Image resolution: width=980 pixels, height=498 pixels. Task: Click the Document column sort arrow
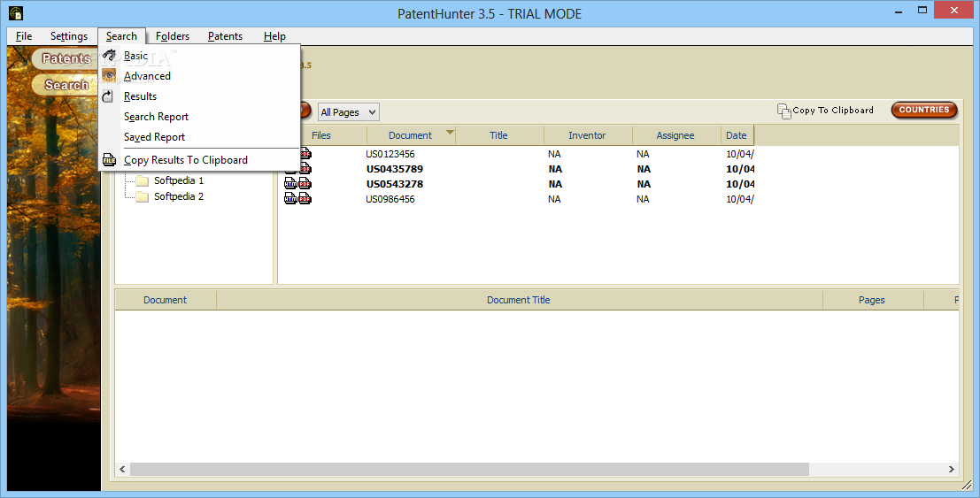(x=450, y=133)
